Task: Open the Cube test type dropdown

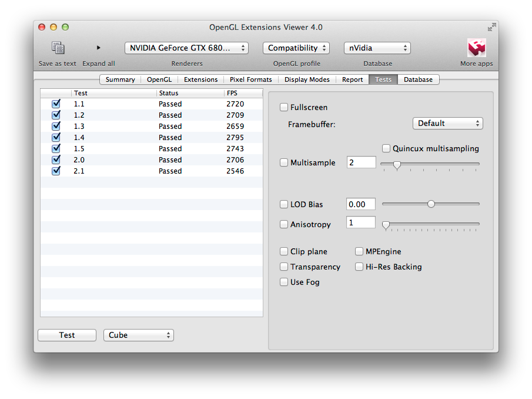Action: (139, 335)
